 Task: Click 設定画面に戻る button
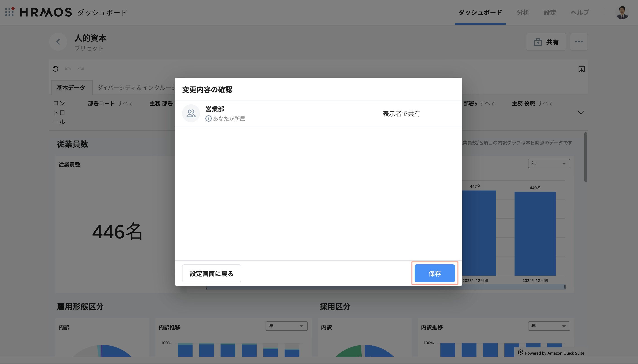pos(211,273)
